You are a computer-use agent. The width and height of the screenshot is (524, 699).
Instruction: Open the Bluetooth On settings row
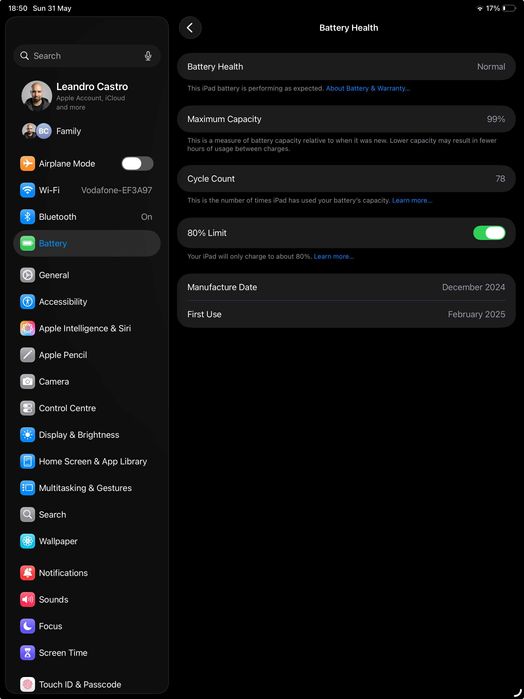tap(87, 217)
